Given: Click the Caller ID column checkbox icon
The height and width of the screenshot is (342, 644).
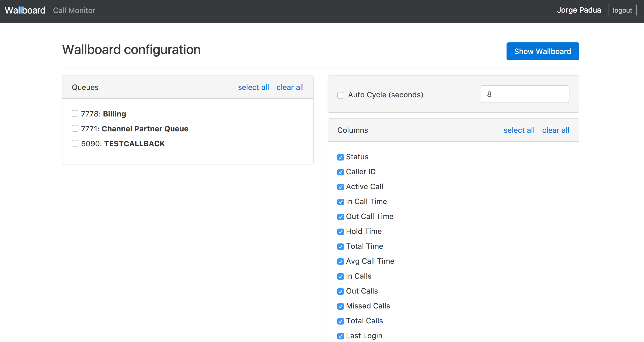Looking at the screenshot, I should click(340, 172).
